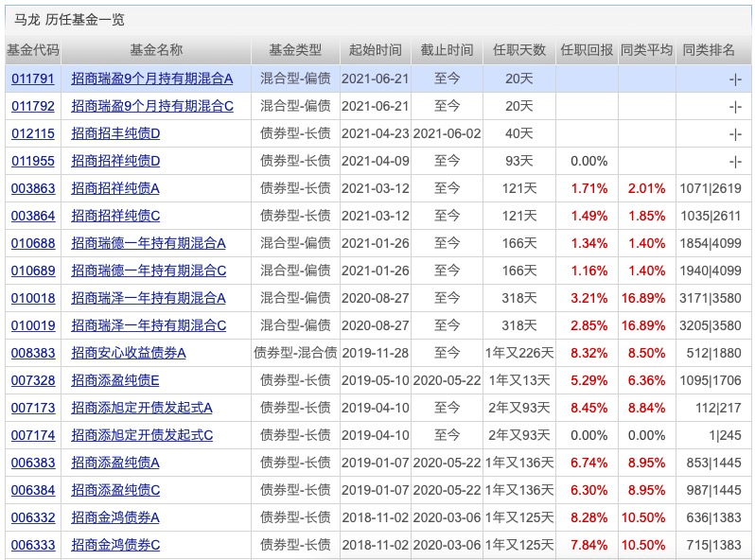Open the 招商金鸿债券A fund link
Viewport: 755px width, 560px height.
pyautogui.click(x=115, y=517)
